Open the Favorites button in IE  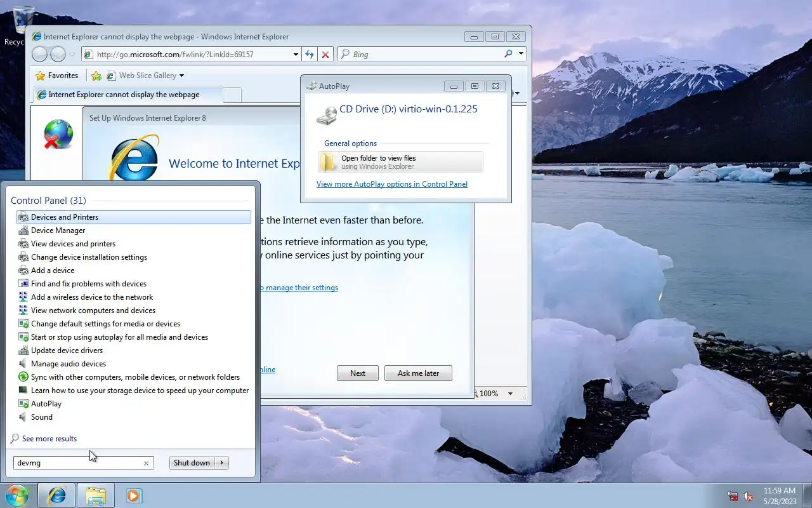pos(57,76)
